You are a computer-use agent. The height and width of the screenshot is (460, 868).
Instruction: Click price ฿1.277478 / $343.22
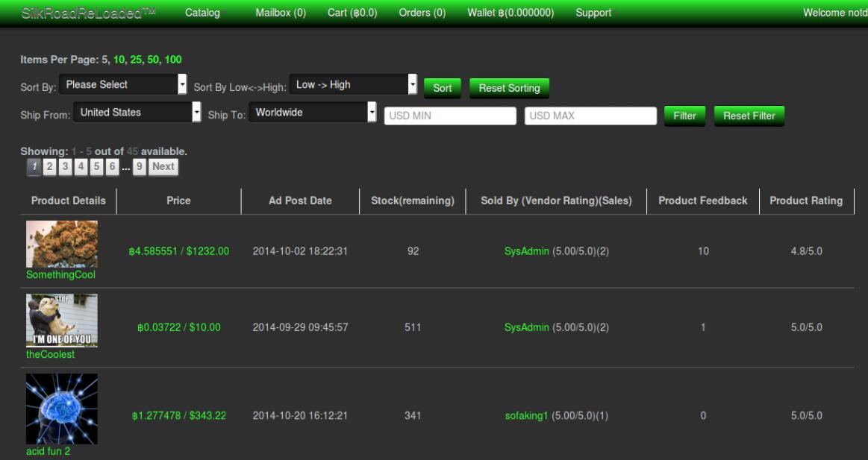click(179, 415)
